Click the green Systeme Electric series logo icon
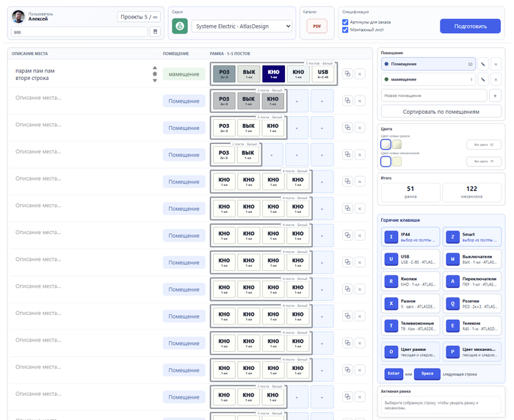 click(x=180, y=26)
